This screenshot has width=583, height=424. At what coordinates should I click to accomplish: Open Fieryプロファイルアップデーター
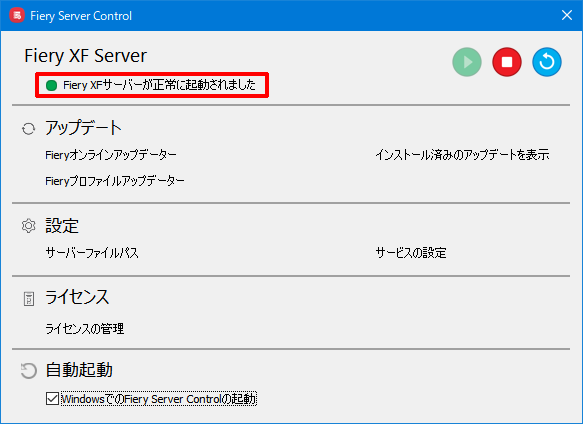coord(115,181)
